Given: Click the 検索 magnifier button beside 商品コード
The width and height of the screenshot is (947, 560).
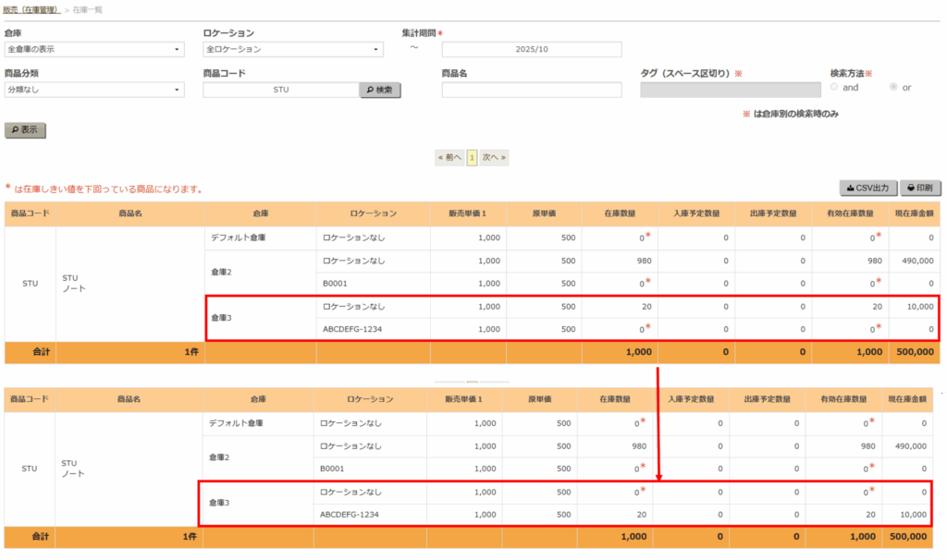Looking at the screenshot, I should [379, 90].
